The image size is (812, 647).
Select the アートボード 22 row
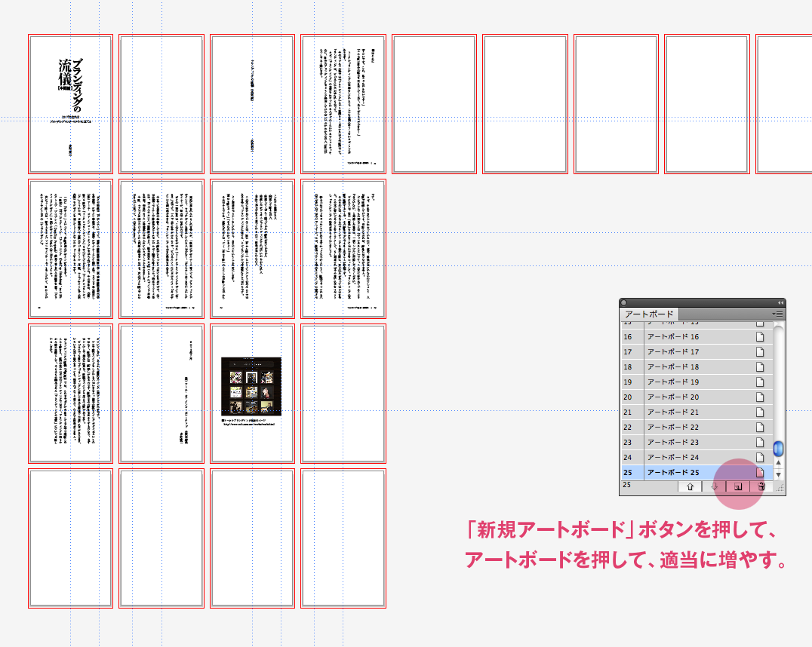697,427
